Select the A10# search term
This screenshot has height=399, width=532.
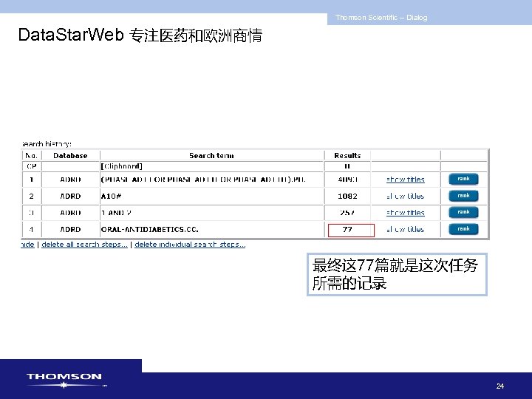(112, 196)
